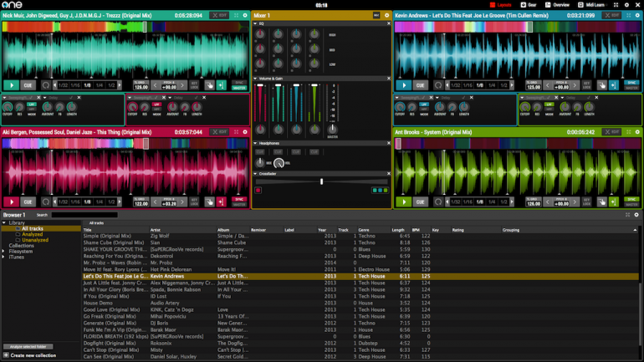Viewport: 644px width, 362px height.
Task: Switch Trezzz deck filter mode to HPF
Action: click(32, 110)
